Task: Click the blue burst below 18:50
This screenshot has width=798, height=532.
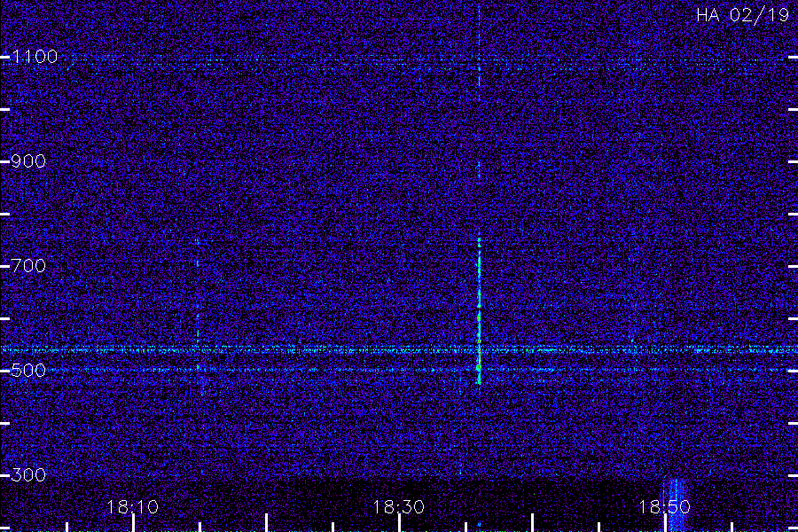Action: (x=676, y=504)
